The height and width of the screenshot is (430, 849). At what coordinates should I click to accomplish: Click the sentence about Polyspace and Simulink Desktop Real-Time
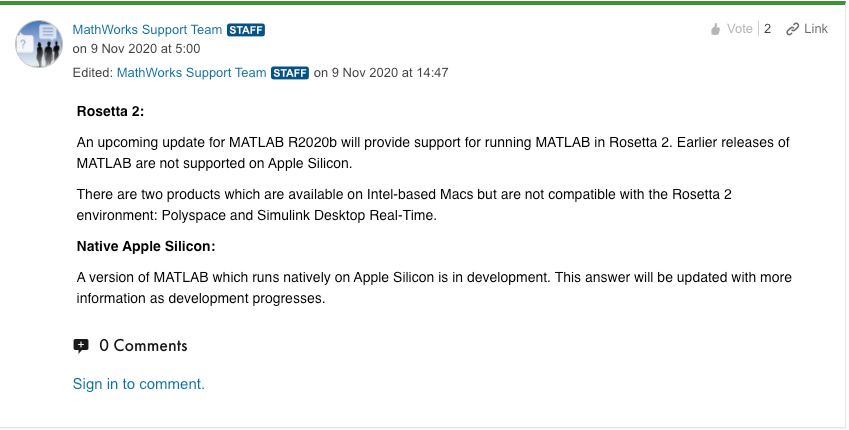click(x=404, y=205)
